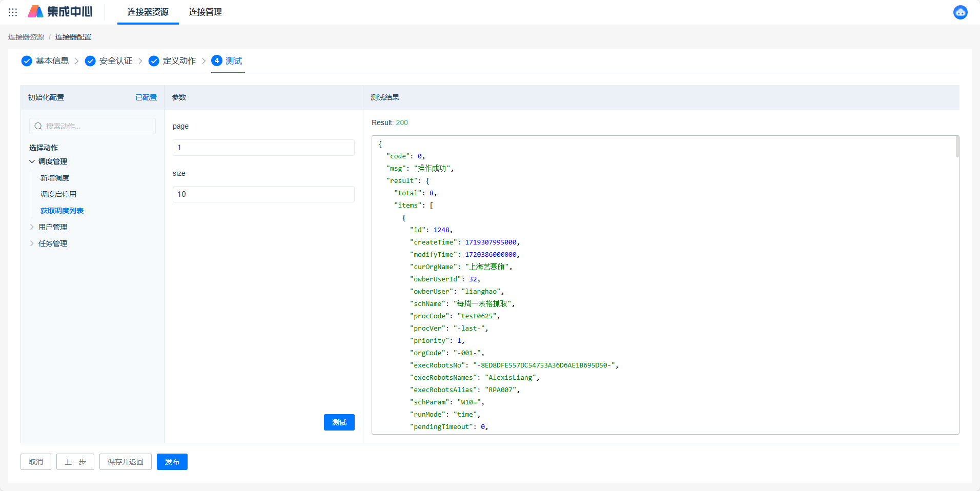Select the 测试 step tab
The height and width of the screenshot is (491, 980).
click(234, 61)
